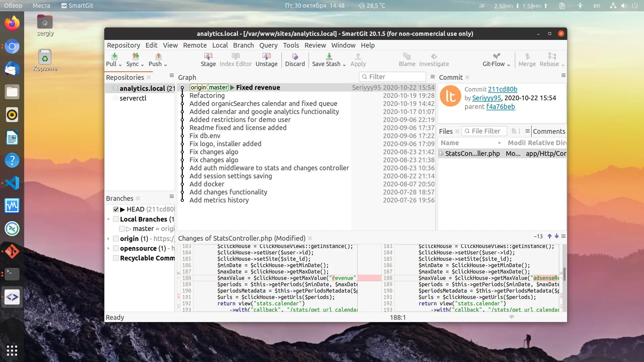Enable the Recyclable Commits checkbox
Image resolution: width=644 pixels, height=362 pixels.
click(x=116, y=258)
